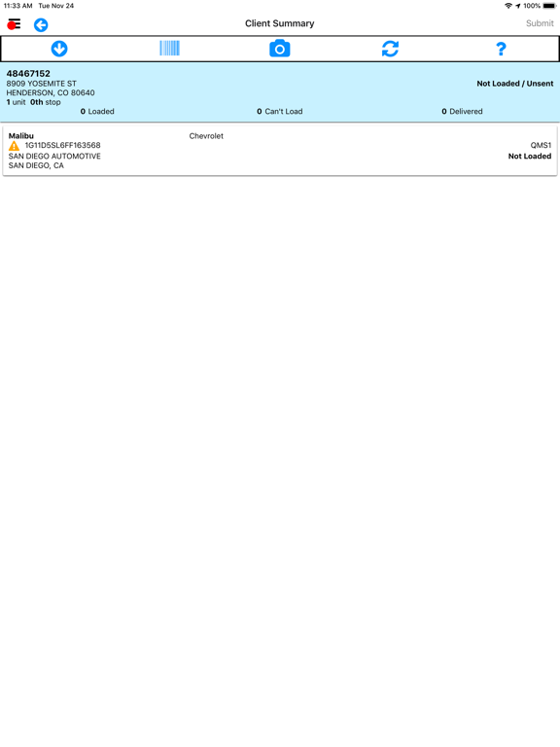Tap the Submit button
560x747 pixels.
(x=540, y=23)
